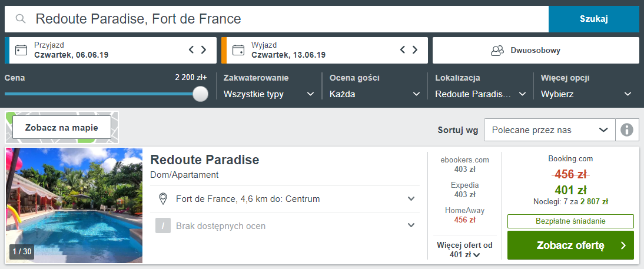Open the Zakwaterowanie Wszystkie typy dropdown

click(269, 94)
